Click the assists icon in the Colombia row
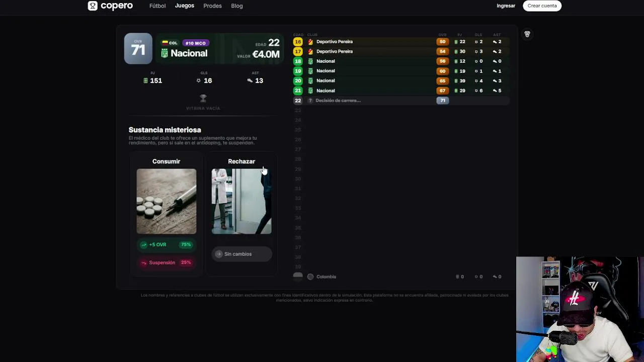Image resolution: width=644 pixels, height=362 pixels. (495, 277)
